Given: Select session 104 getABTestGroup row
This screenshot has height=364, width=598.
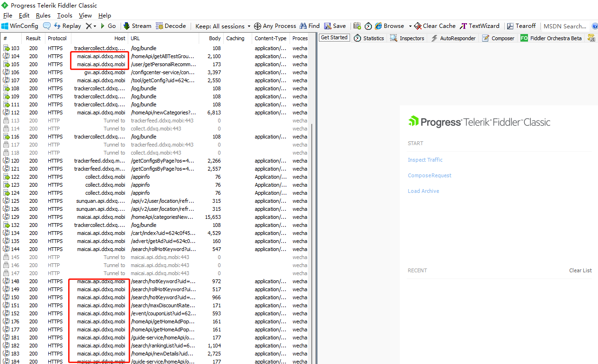Looking at the screenshot, I should pyautogui.click(x=155, y=56).
